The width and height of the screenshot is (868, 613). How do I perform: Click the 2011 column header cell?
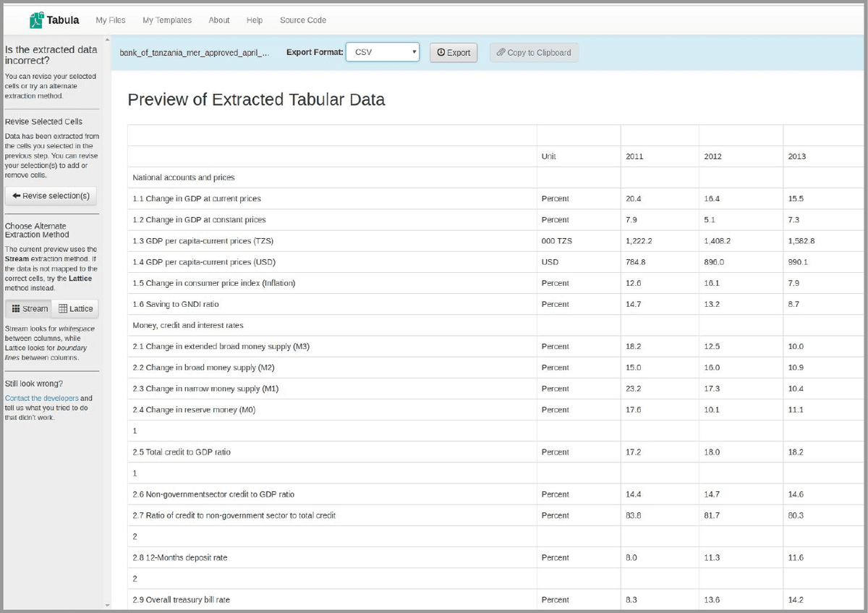(660, 156)
